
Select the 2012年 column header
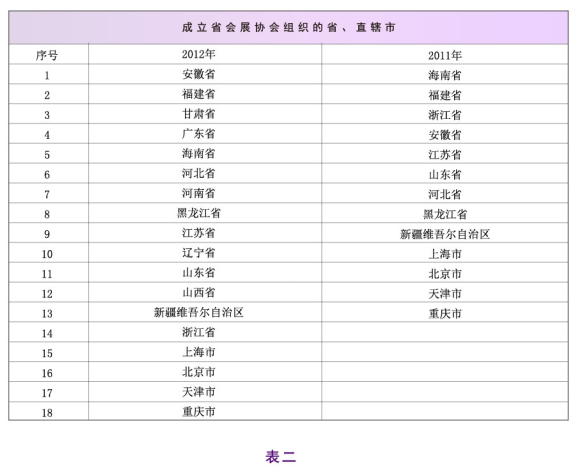(x=198, y=54)
